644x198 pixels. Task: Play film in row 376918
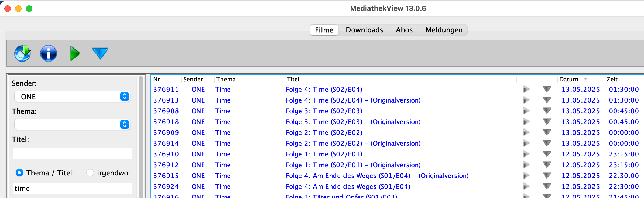(526, 122)
